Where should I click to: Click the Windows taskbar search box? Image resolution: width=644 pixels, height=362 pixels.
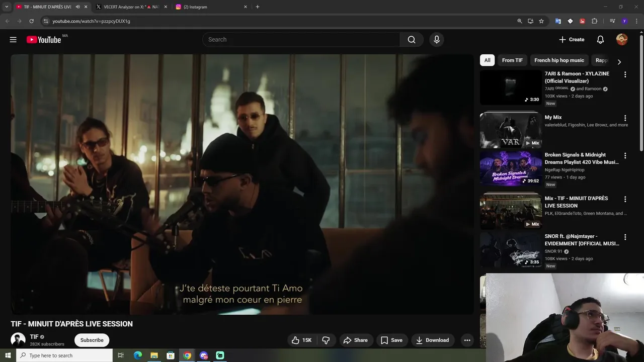64,355
